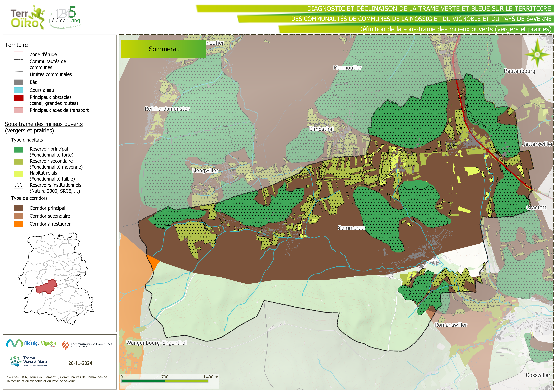Click the dotted Reservoirs institutionnels legend symbol
Image resolution: width=555 pixels, height=392 pixels.
click(x=19, y=186)
